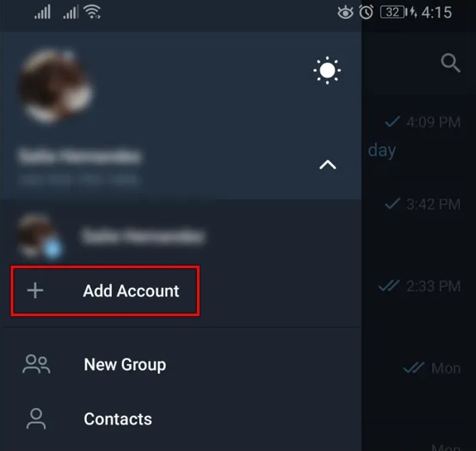Tap the alarm clock status bar icon

[366, 12]
